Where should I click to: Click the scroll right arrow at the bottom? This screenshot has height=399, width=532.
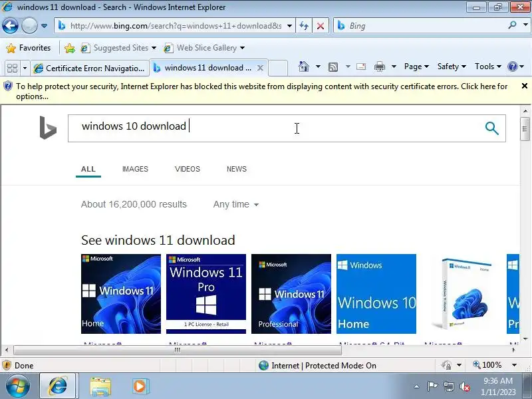(513, 350)
